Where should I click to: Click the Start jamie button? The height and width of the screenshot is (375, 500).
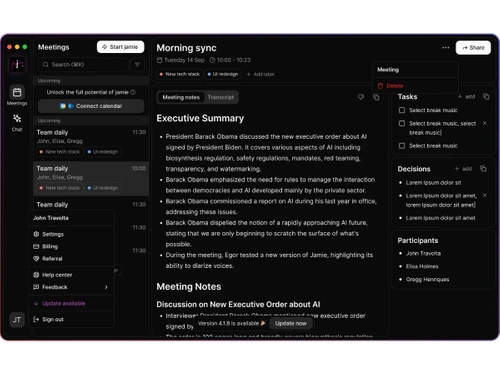120,47
